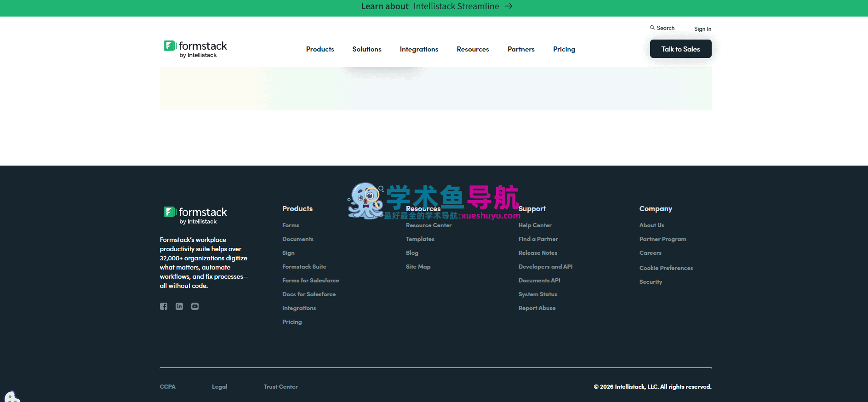Open Forms for Salesforce footer link
Image resolution: width=868 pixels, height=402 pixels.
(x=311, y=281)
